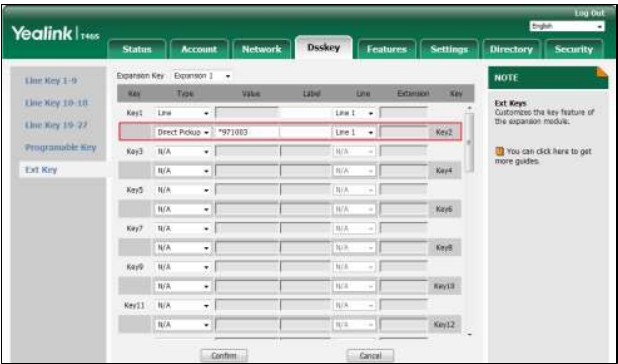Viewport: 618px width, 364px height.
Task: Open Key2 Line dropdown
Action: tap(354, 132)
